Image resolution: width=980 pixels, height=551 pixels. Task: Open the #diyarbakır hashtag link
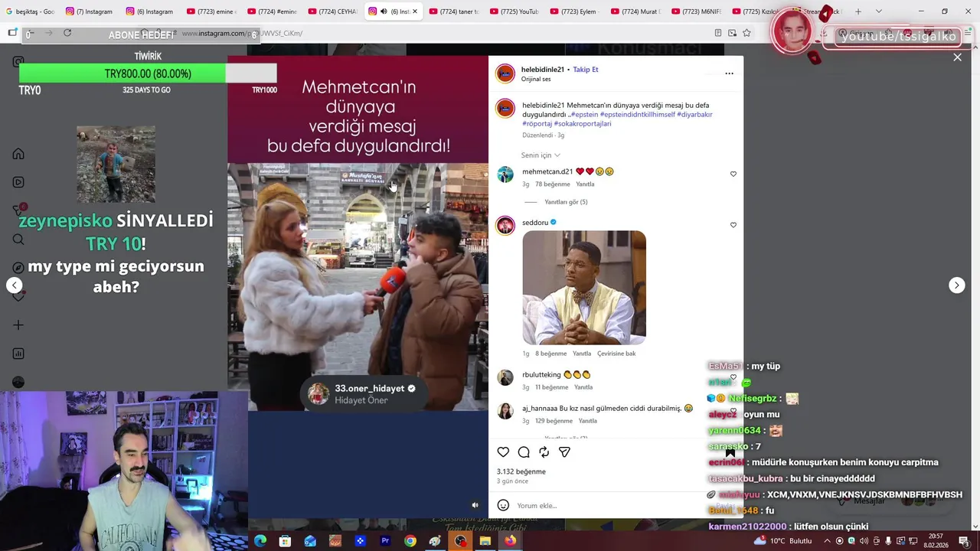694,115
